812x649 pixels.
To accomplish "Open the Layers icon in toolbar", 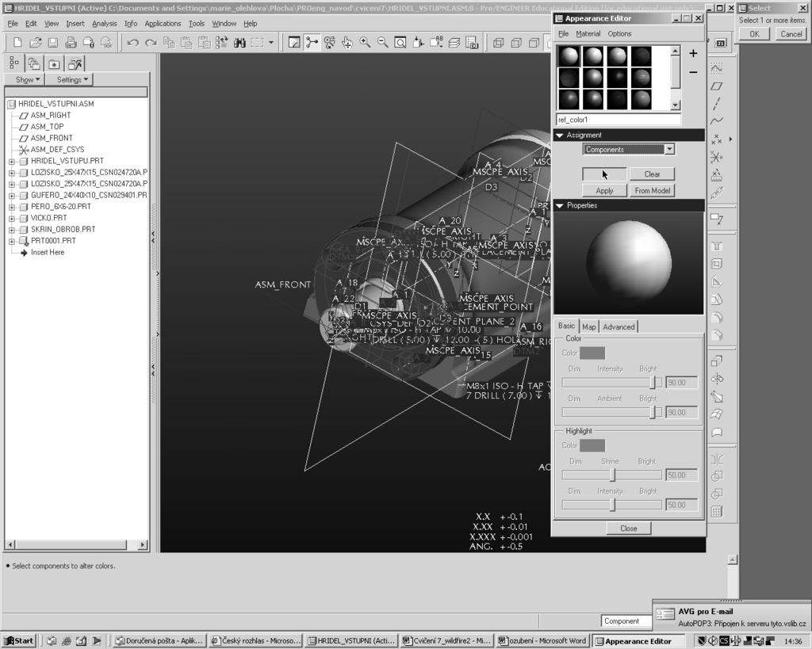I will pos(454,43).
